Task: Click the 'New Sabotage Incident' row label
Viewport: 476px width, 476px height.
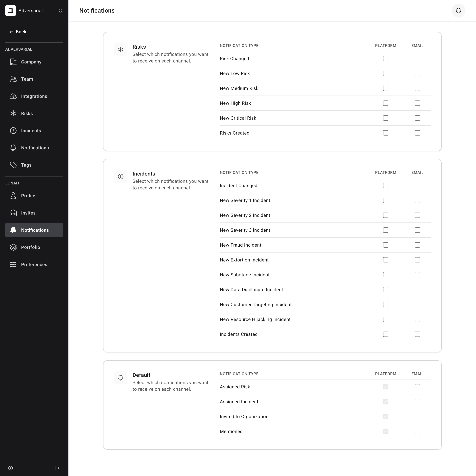Action: [x=244, y=275]
